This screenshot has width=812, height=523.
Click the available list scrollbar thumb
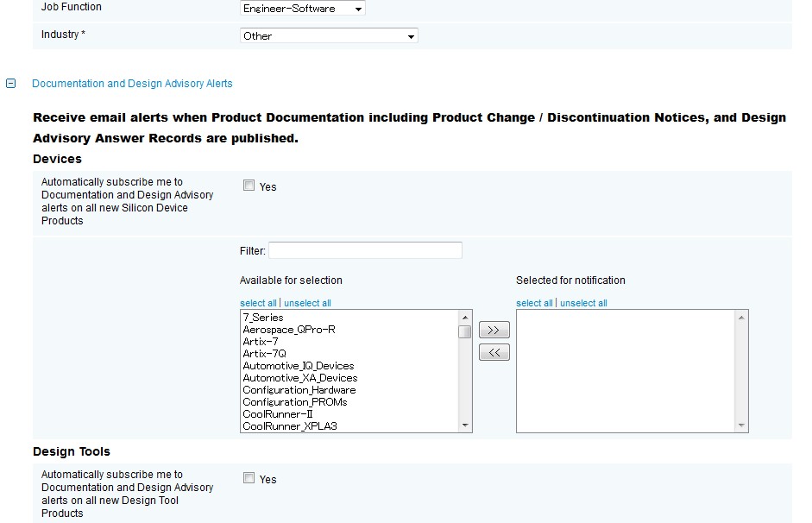(x=464, y=331)
